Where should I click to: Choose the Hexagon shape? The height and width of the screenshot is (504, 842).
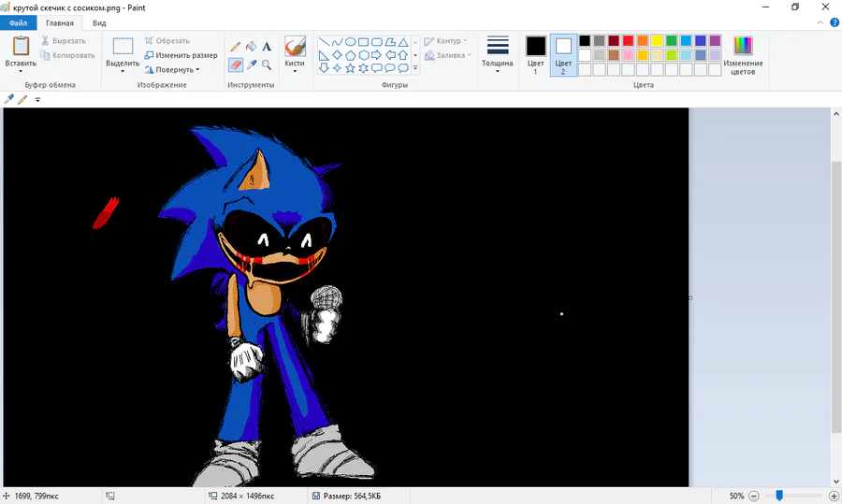[364, 55]
